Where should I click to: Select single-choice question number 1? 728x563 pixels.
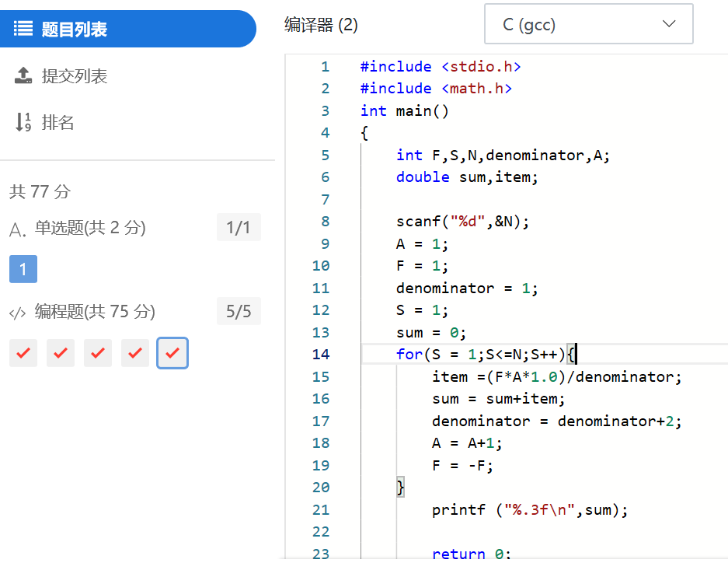pos(23,269)
